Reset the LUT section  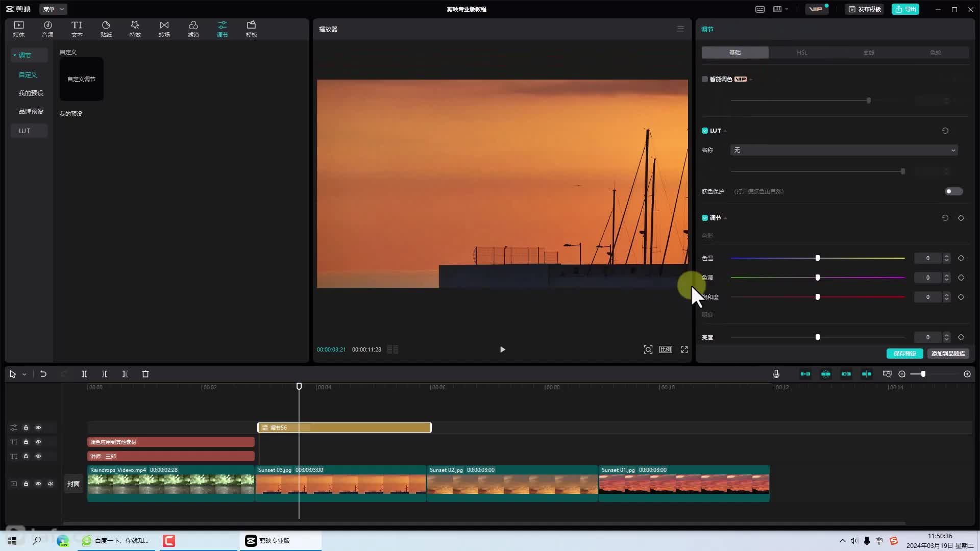pyautogui.click(x=945, y=131)
